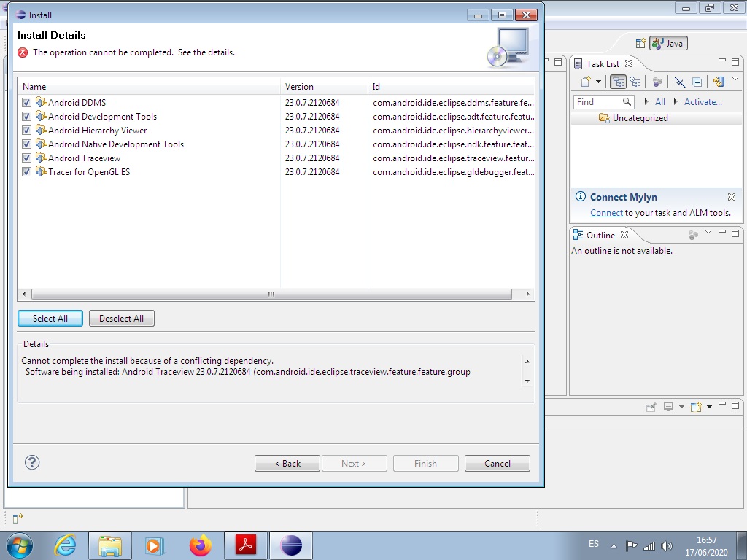747x560 pixels.
Task: Uncheck Tracer for OpenGL ES checkbox
Action: pyautogui.click(x=26, y=171)
